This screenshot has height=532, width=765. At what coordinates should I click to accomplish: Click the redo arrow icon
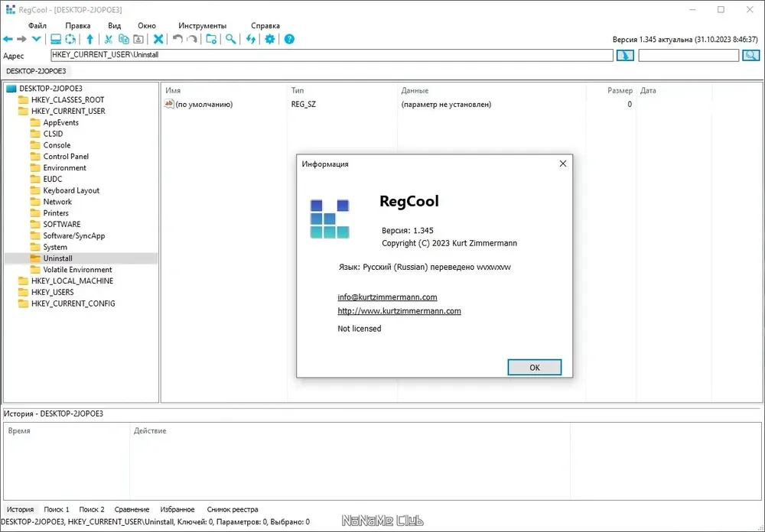192,39
